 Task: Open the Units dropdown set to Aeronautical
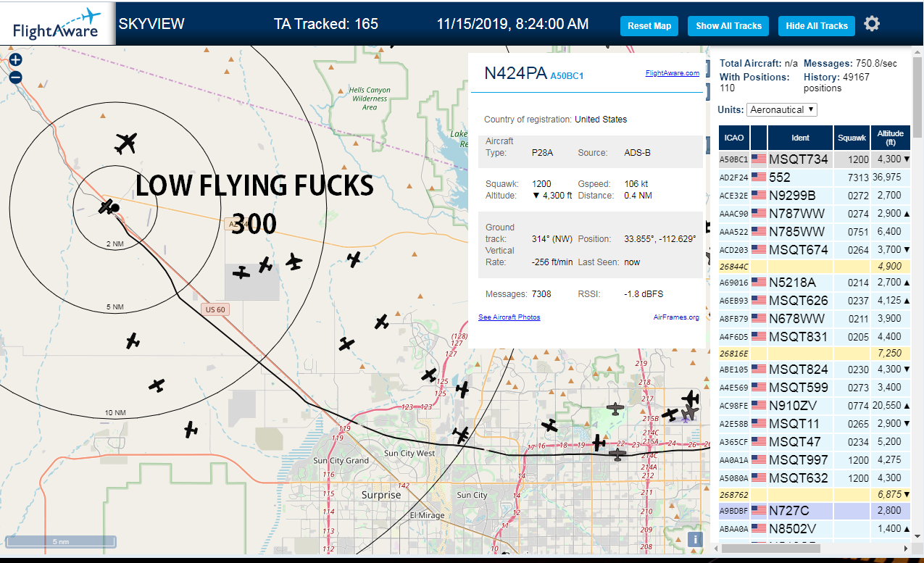tap(782, 109)
